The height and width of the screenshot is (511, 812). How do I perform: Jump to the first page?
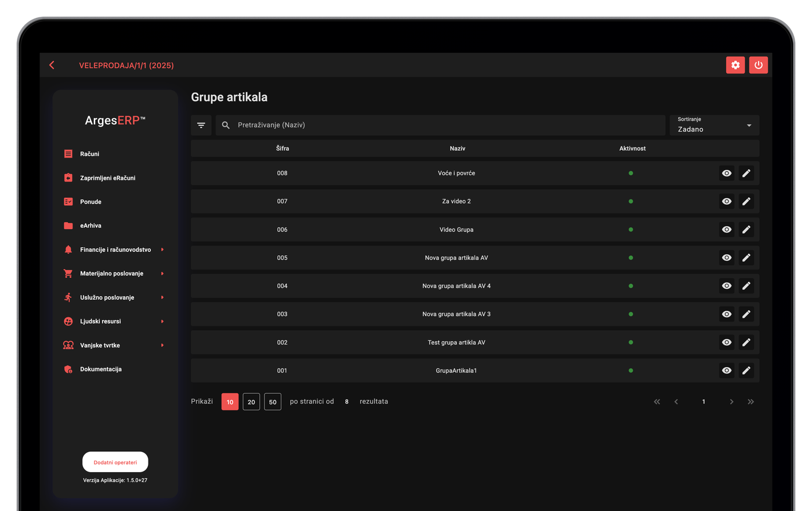point(657,401)
